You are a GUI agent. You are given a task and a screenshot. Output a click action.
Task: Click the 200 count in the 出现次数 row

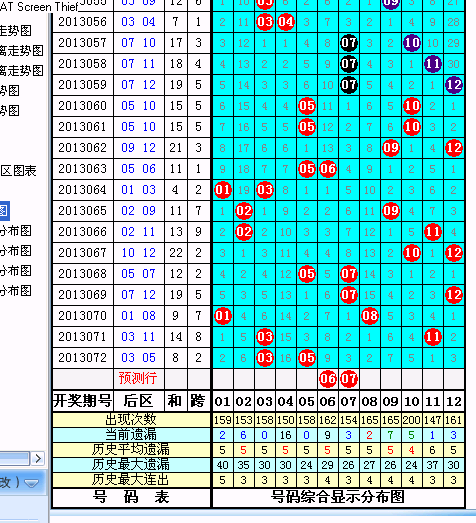coord(412,420)
